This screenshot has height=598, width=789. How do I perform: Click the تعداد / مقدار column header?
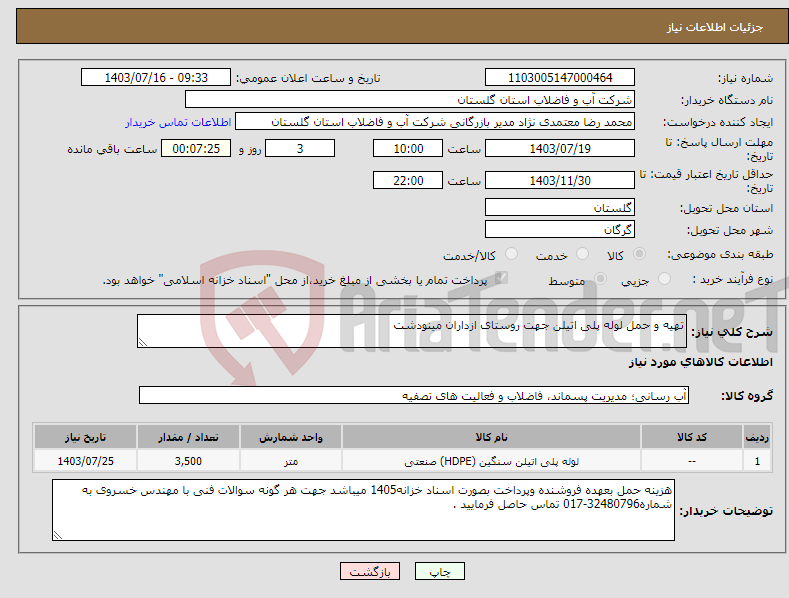coord(188,437)
